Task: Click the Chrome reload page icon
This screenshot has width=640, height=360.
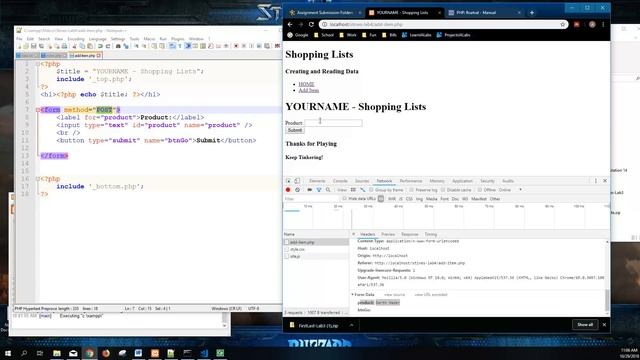Action: click(x=311, y=24)
